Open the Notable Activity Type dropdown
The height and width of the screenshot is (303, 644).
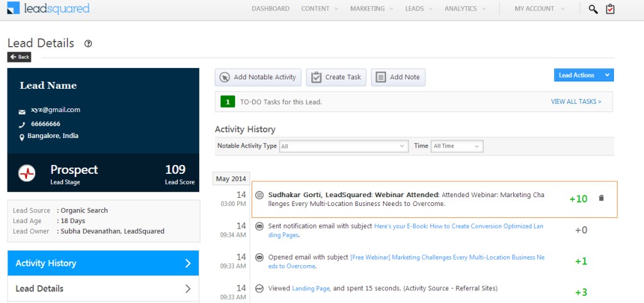[x=344, y=146]
